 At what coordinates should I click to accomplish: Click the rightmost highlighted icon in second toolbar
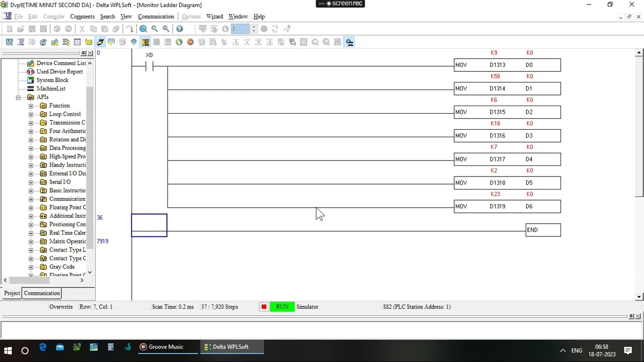coord(350,42)
